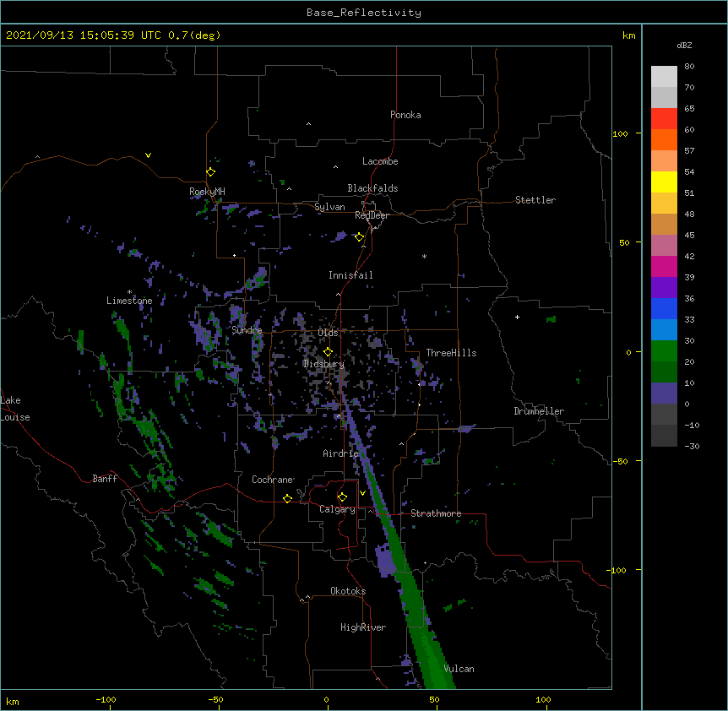Click the Ponoka city label
This screenshot has width=728, height=711.
tap(405, 115)
